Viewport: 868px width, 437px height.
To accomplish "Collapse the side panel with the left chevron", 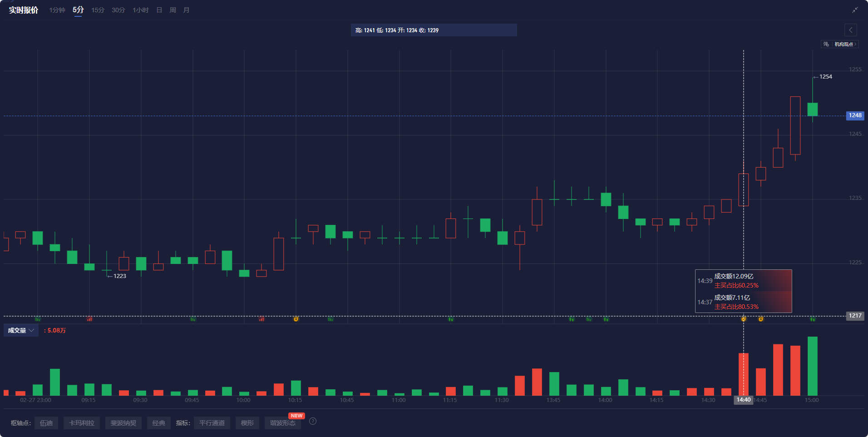I will (851, 30).
